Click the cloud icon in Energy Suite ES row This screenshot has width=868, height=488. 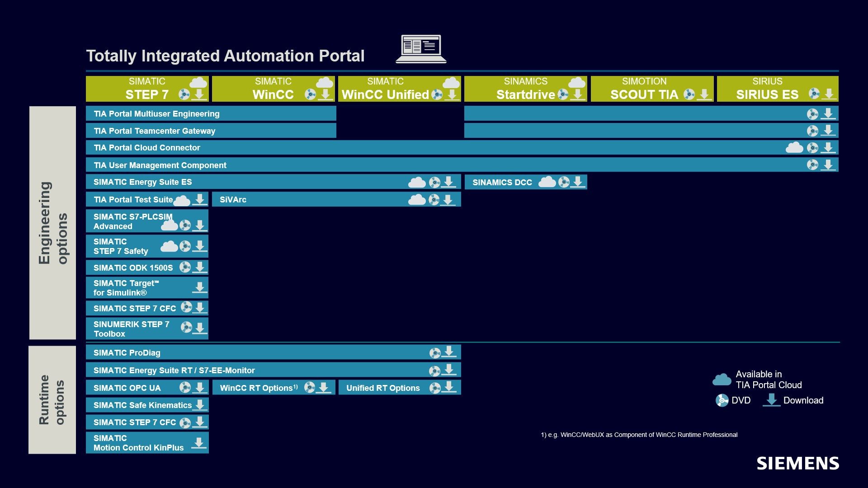click(417, 182)
